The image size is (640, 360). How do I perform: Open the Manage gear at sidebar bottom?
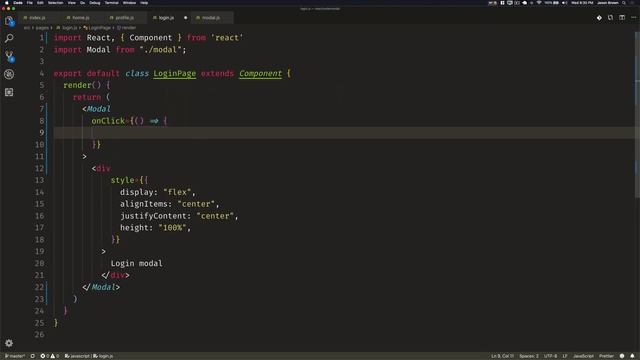click(x=9, y=343)
